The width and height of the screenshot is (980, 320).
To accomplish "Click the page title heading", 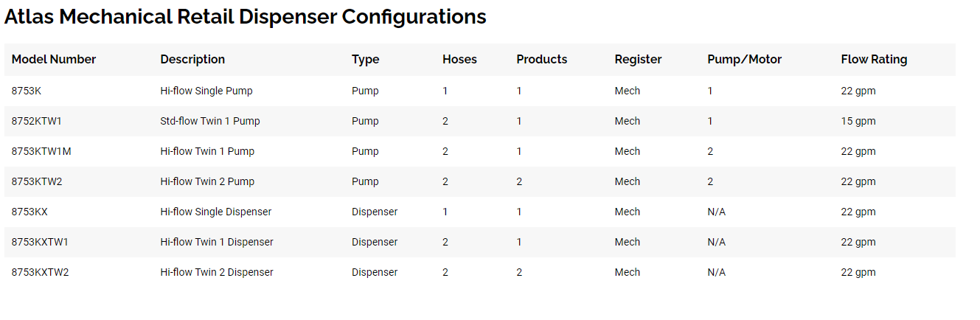I will 246,17.
